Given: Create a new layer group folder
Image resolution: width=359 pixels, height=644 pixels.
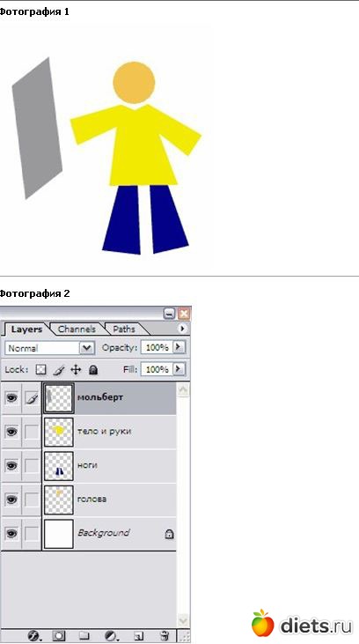Looking at the screenshot, I should pos(84,636).
